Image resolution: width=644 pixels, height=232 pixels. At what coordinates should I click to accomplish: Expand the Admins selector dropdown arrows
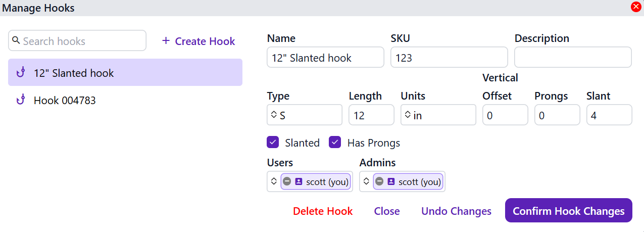[366, 181]
